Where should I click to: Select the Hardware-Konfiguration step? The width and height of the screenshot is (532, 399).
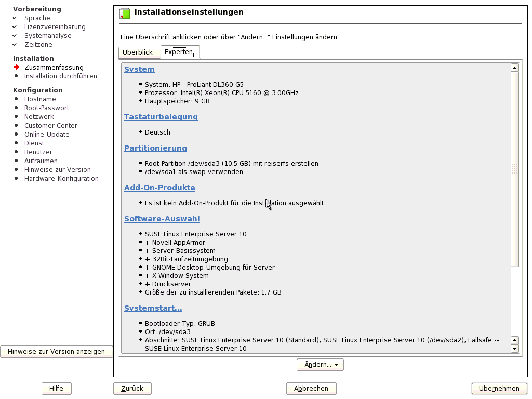point(61,179)
